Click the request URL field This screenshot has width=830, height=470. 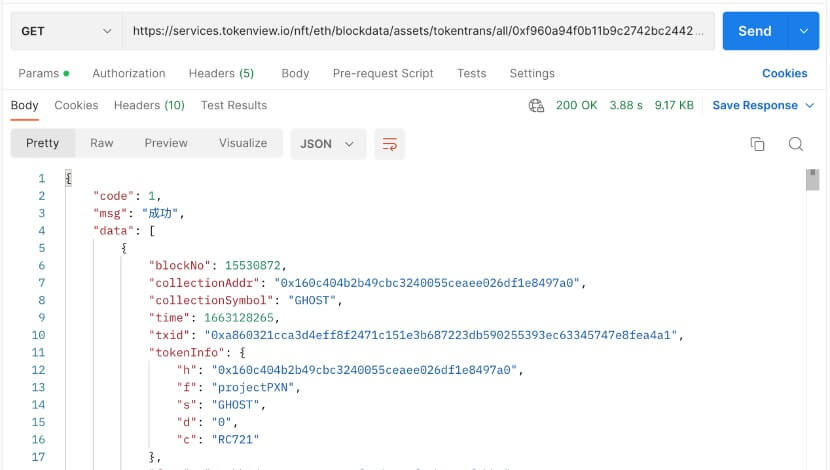(418, 31)
